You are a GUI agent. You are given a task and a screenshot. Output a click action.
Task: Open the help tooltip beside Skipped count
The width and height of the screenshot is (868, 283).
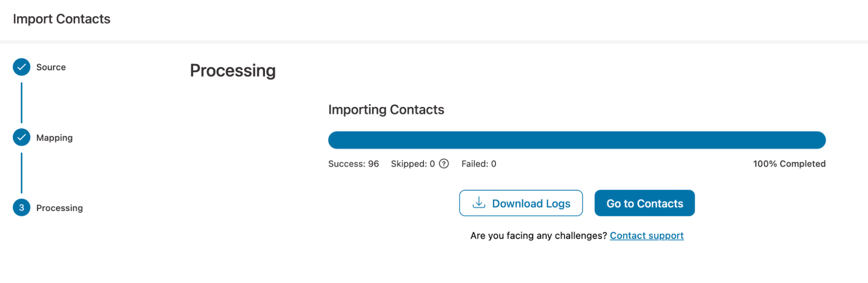[444, 164]
